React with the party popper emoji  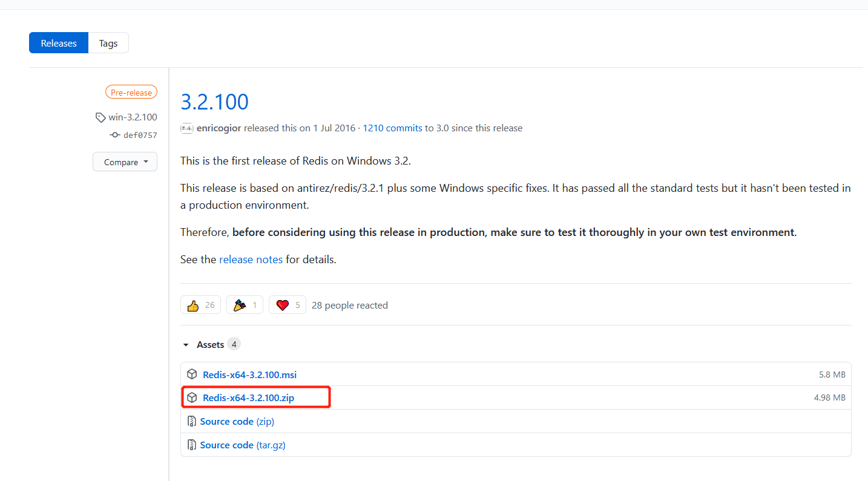(x=245, y=305)
